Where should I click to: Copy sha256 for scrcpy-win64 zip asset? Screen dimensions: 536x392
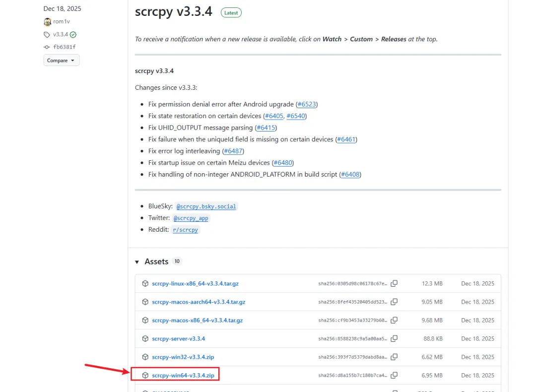pyautogui.click(x=394, y=375)
